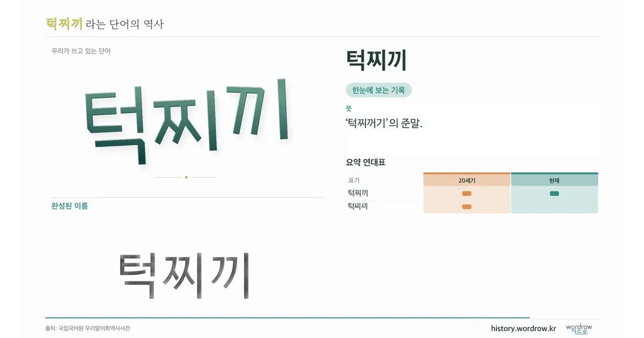Open the history.wordrow.kr link
Screen dimensions: 644x338
click(x=523, y=328)
